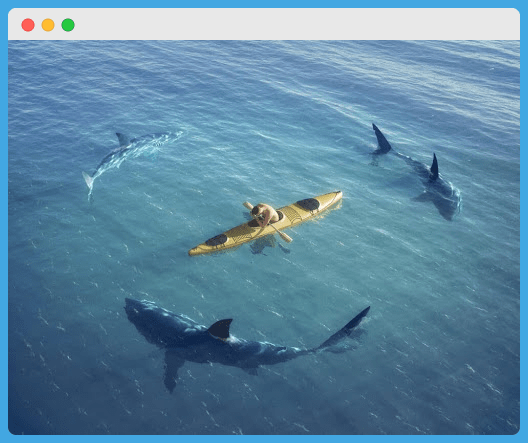Click the empty gray title bar
Screen dimensions: 528x443
point(296,24)
